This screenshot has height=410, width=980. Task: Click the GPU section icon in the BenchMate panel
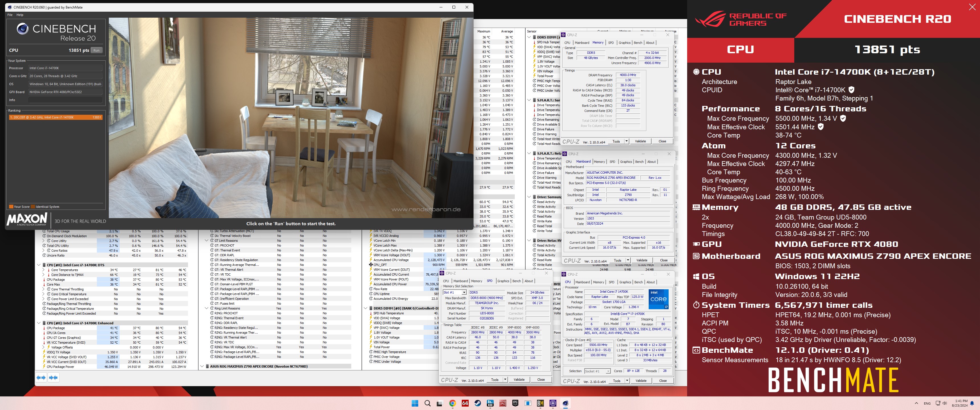696,244
